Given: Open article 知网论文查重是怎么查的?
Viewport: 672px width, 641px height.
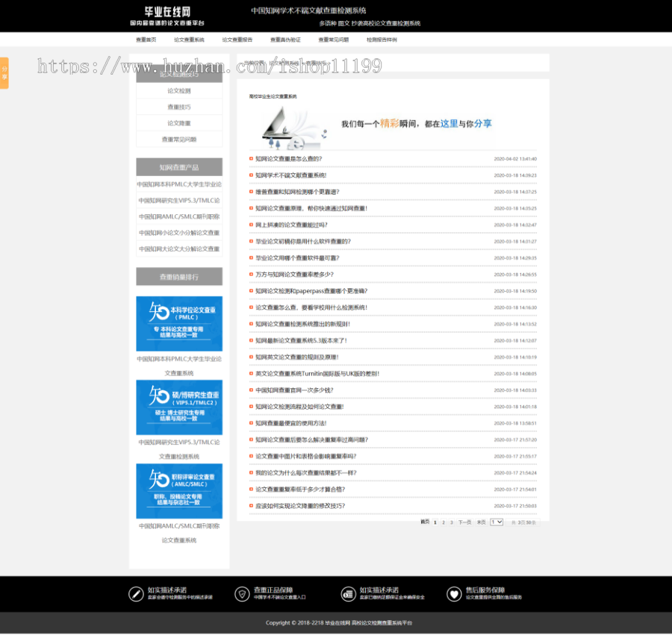Looking at the screenshot, I should click(288, 159).
